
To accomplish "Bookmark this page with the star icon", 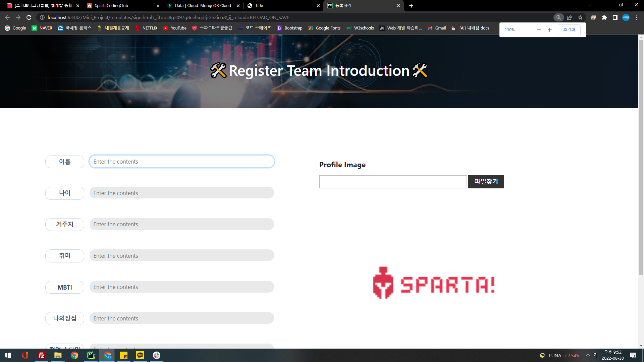I will tap(580, 17).
